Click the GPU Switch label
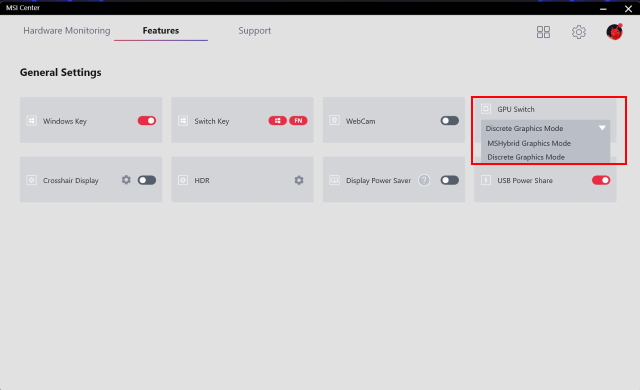Image resolution: width=640 pixels, height=390 pixels. 516,109
